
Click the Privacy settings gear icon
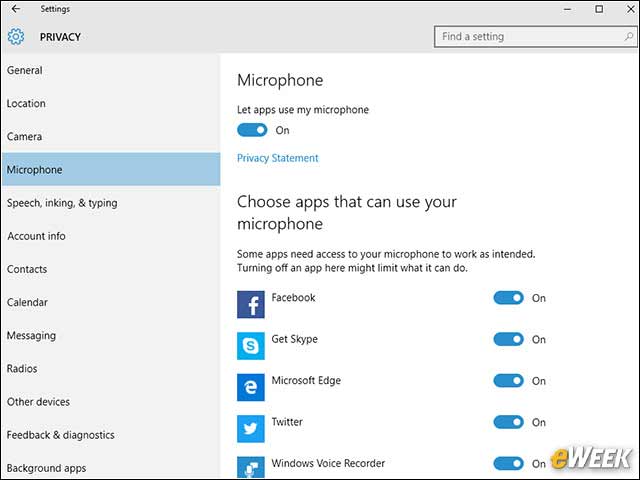click(x=16, y=37)
